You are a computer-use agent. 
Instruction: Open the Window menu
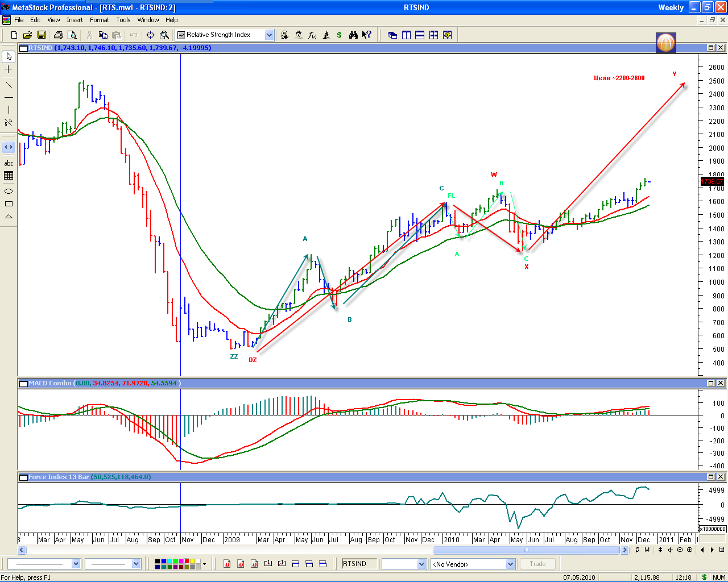click(x=148, y=20)
